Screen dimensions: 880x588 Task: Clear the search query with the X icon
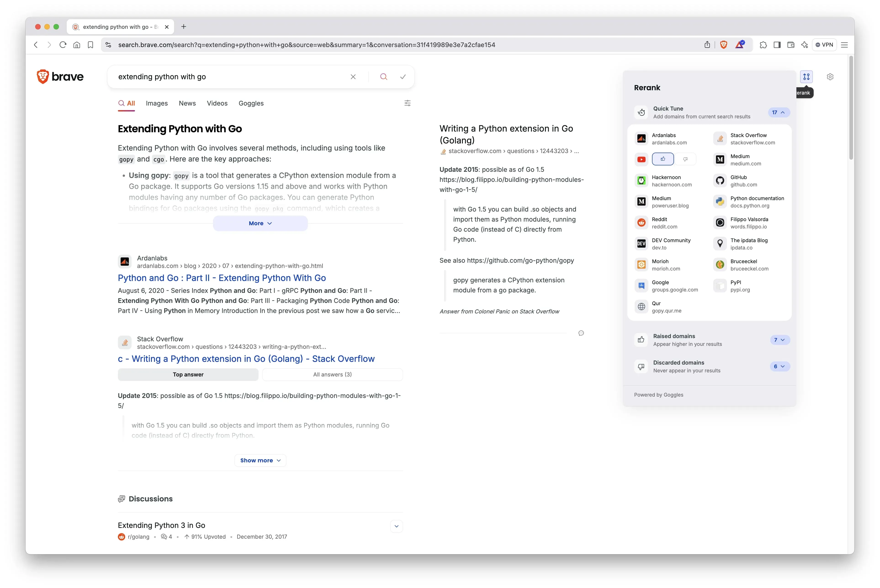coord(353,77)
